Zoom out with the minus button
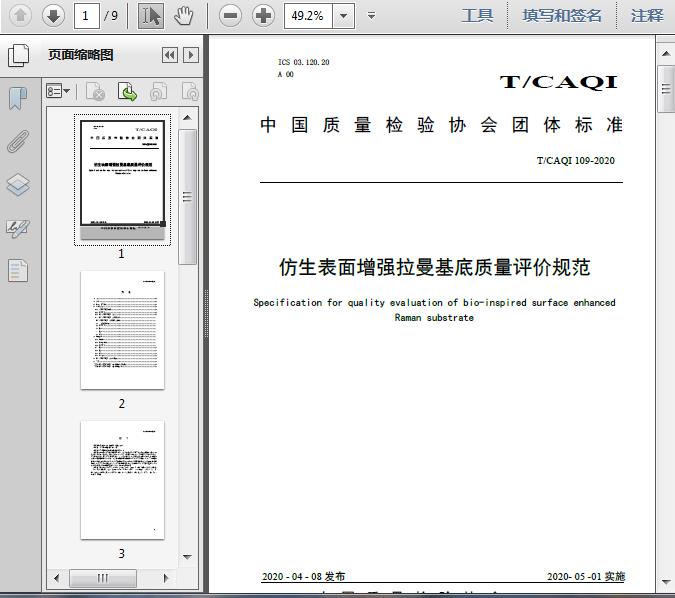Viewport: 675px width, 598px height. click(x=231, y=15)
